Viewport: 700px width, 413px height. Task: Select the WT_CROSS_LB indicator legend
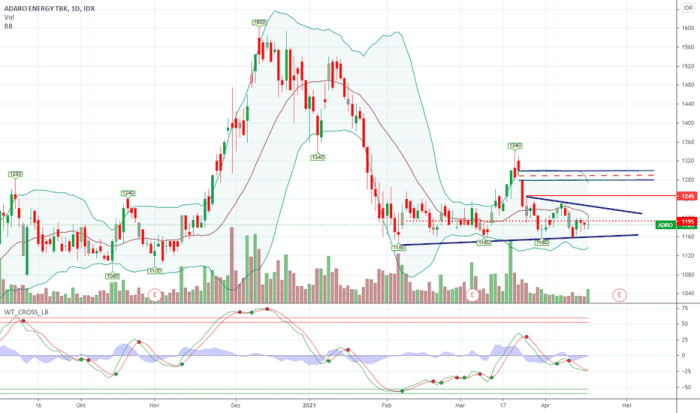pyautogui.click(x=26, y=312)
